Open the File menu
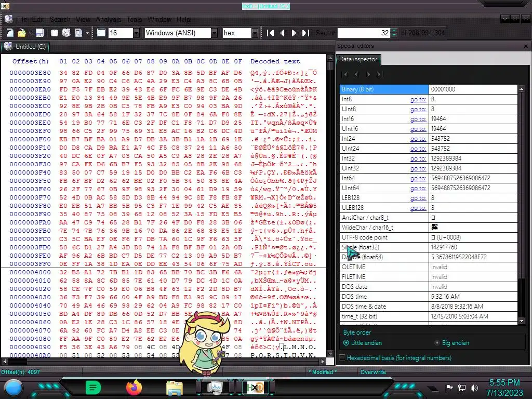The image size is (532, 399). coord(21,19)
